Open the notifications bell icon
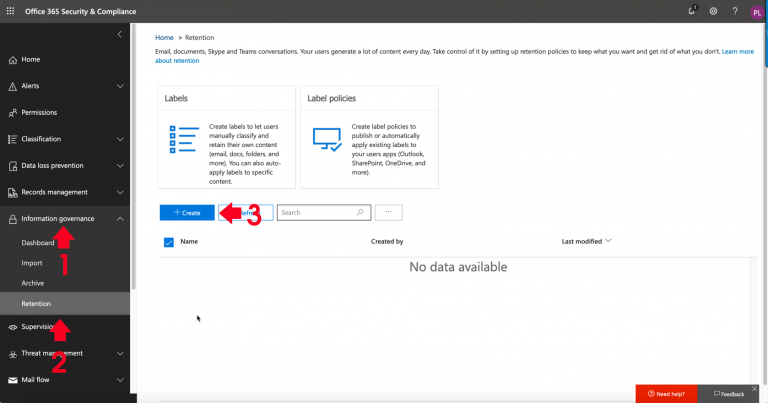768x403 pixels. pyautogui.click(x=692, y=11)
